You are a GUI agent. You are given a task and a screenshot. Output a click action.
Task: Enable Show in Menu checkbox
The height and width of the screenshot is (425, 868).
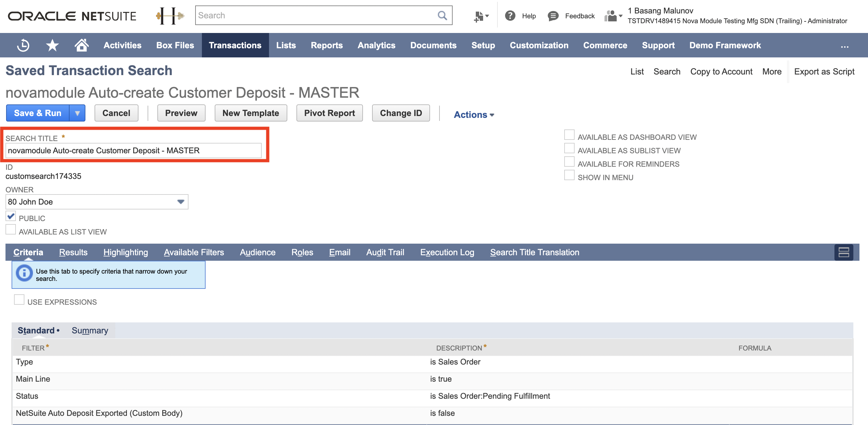[569, 175]
